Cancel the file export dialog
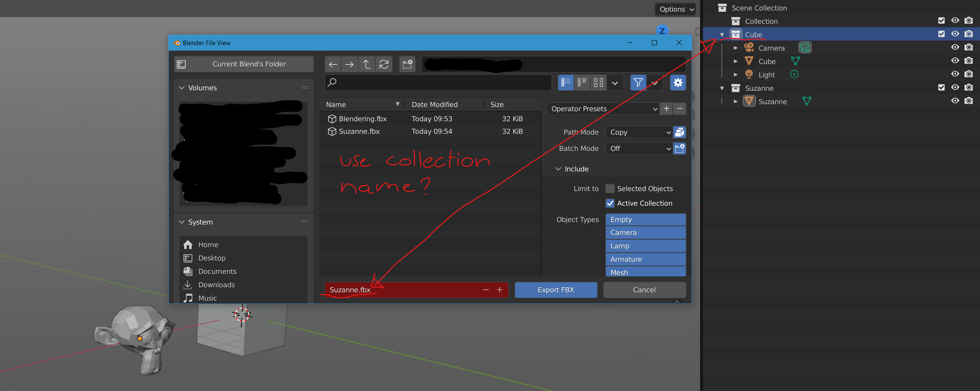The width and height of the screenshot is (980, 391). (x=644, y=290)
